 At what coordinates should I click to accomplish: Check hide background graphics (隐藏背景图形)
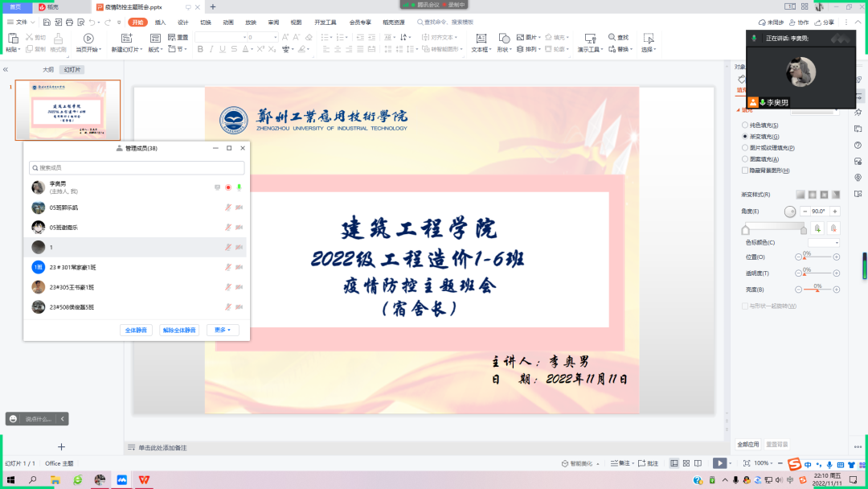[x=743, y=171]
